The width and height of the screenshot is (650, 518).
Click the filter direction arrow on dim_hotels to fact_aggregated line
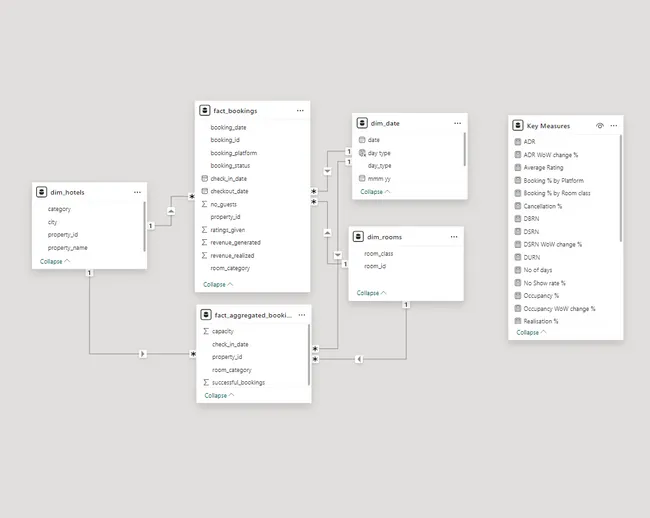coord(143,354)
